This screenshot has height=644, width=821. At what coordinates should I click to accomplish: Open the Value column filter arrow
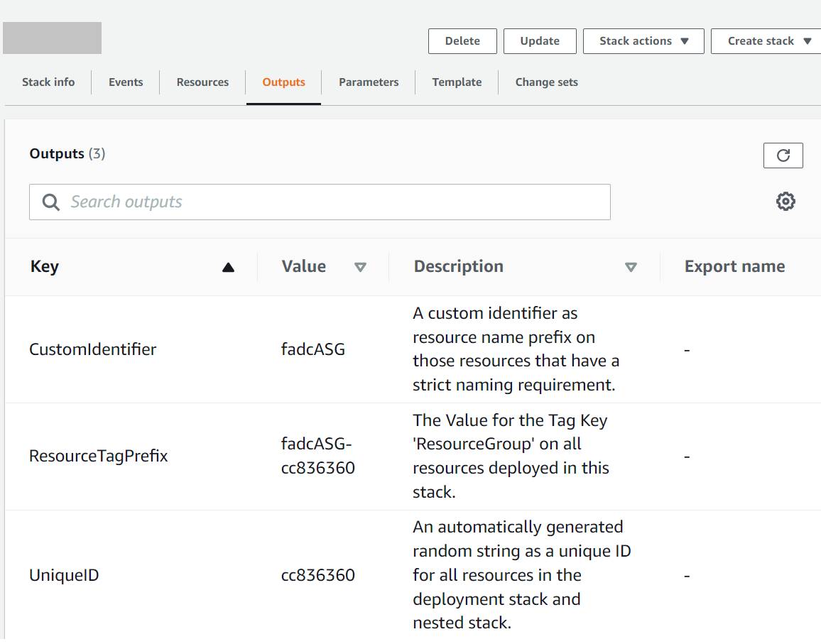click(361, 268)
